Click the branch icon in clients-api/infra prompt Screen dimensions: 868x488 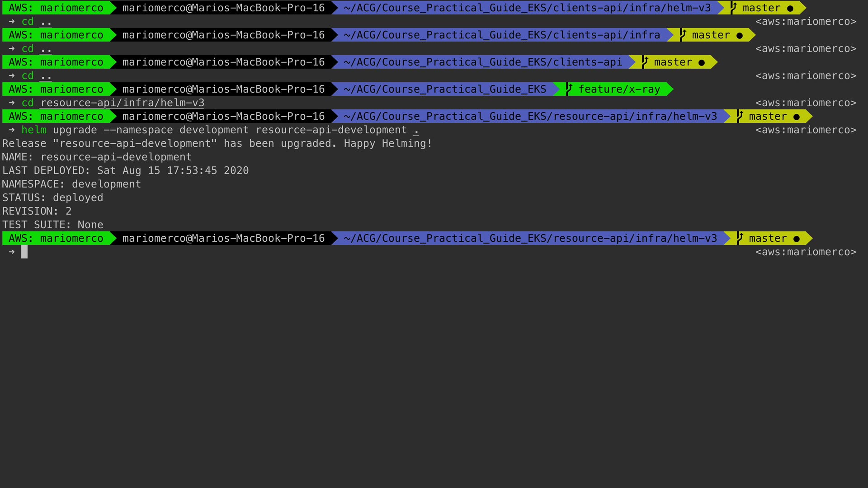pos(683,35)
